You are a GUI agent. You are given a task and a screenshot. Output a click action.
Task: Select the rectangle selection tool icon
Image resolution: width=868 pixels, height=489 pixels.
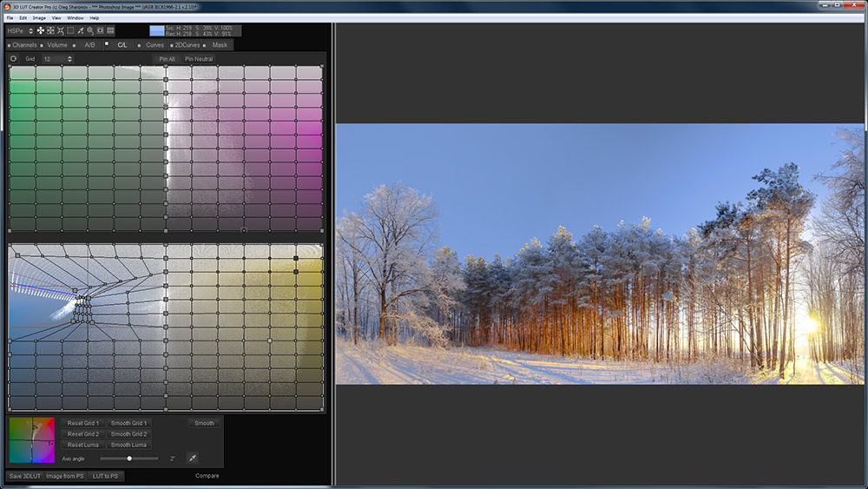[70, 30]
